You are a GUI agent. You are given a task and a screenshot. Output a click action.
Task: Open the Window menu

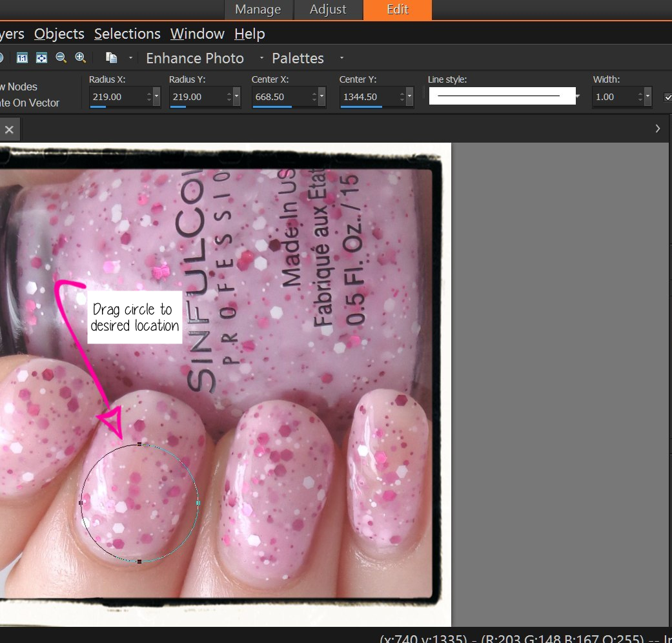coord(197,34)
